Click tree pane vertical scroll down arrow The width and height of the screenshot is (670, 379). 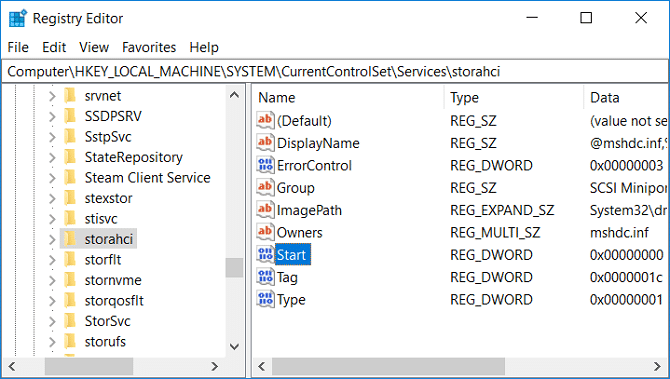pos(234,347)
